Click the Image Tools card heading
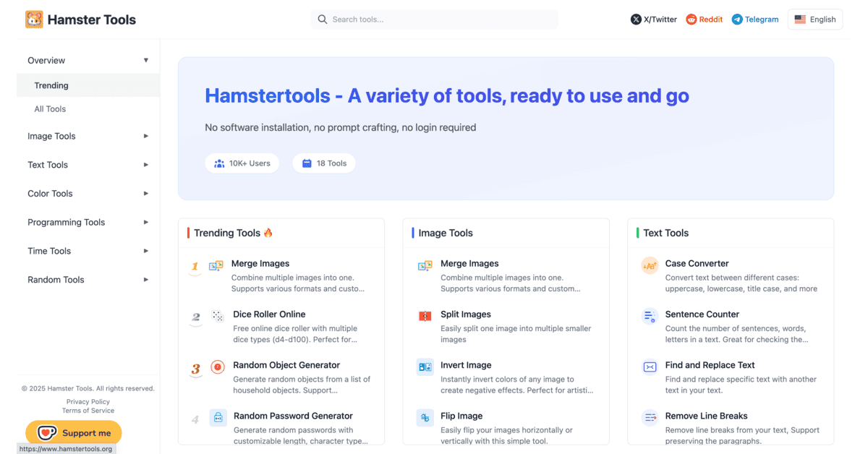868x454 pixels. pos(446,233)
